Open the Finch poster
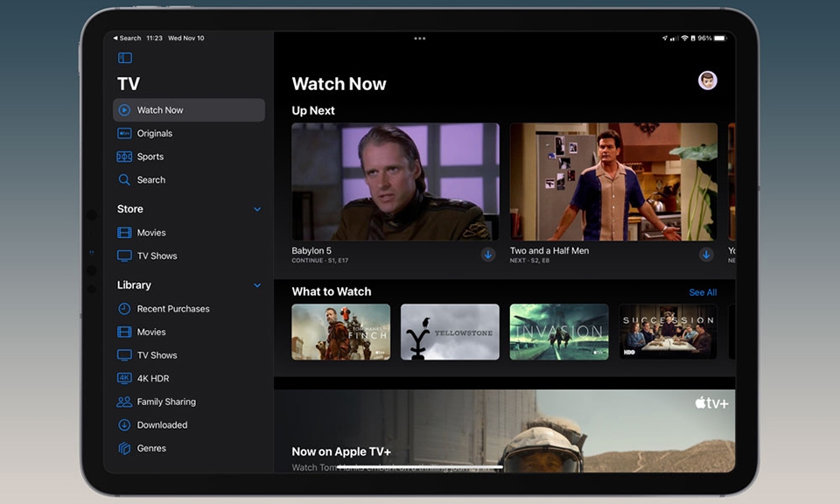Screen dimensions: 840x504 (x=340, y=332)
